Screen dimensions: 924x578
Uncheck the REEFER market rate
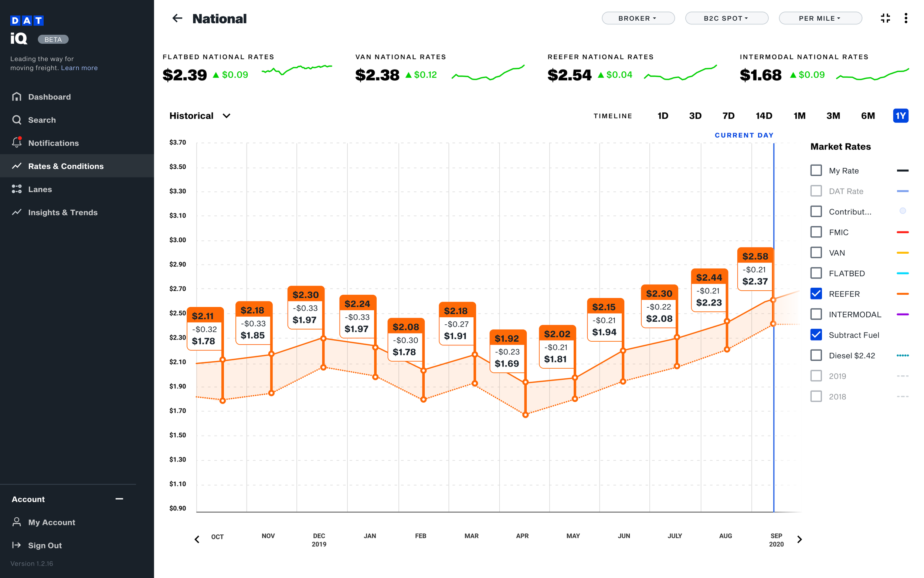click(816, 294)
